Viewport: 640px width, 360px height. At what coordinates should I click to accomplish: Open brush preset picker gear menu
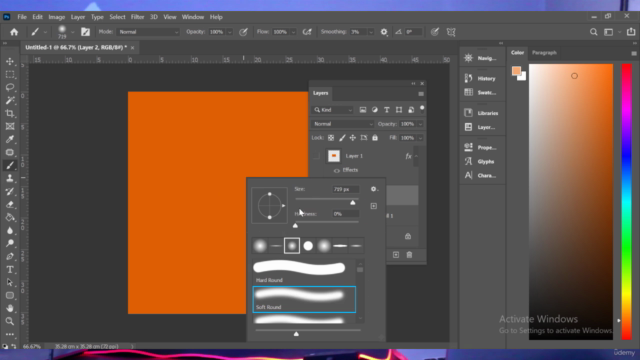374,189
